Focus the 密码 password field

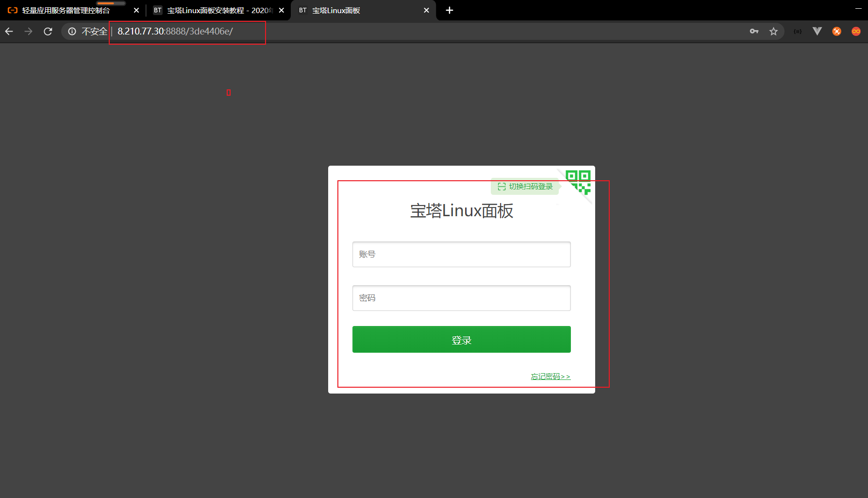462,298
